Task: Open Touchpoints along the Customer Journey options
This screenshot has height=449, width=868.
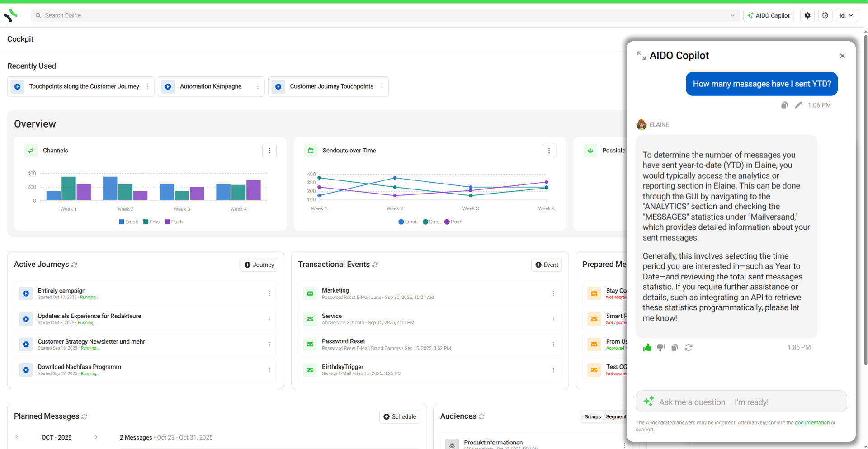Action: point(148,87)
